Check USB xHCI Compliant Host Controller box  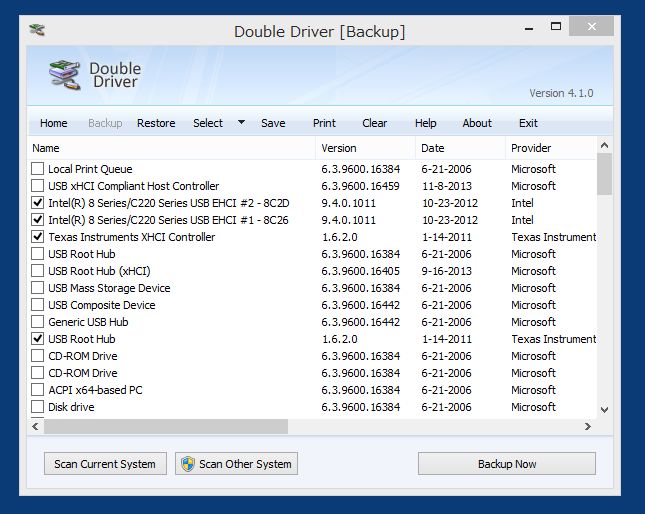point(37,185)
